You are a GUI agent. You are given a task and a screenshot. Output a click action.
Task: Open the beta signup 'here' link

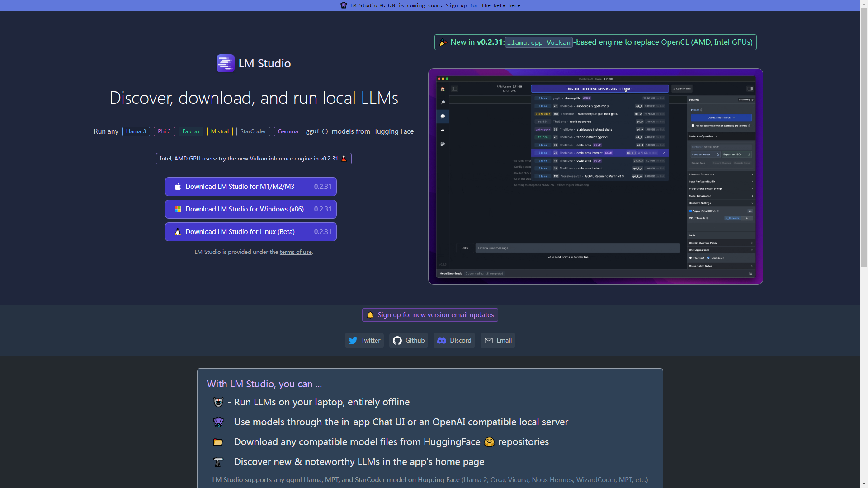click(x=514, y=5)
